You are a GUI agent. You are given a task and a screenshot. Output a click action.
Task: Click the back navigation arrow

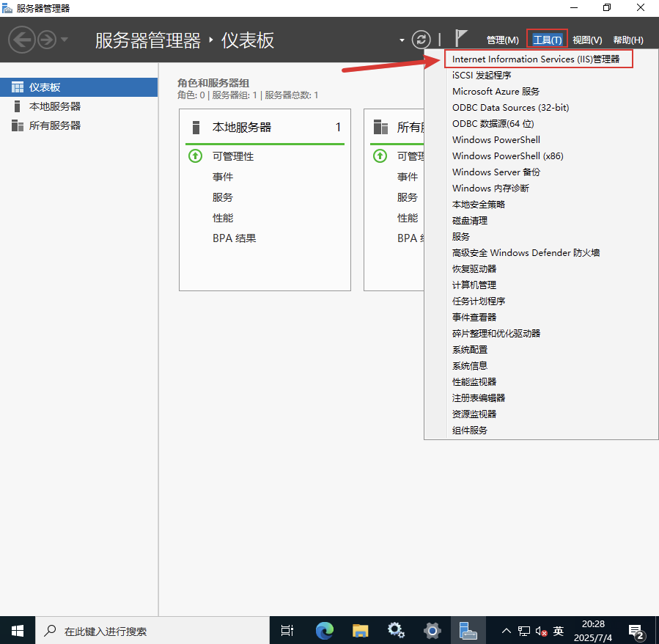point(22,40)
